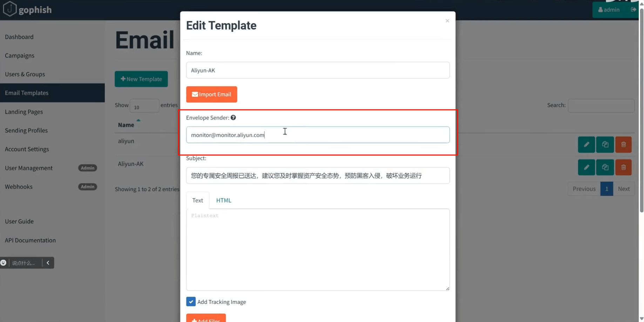This screenshot has width=644, height=322.
Task: Select the Text tab
Action: click(198, 200)
